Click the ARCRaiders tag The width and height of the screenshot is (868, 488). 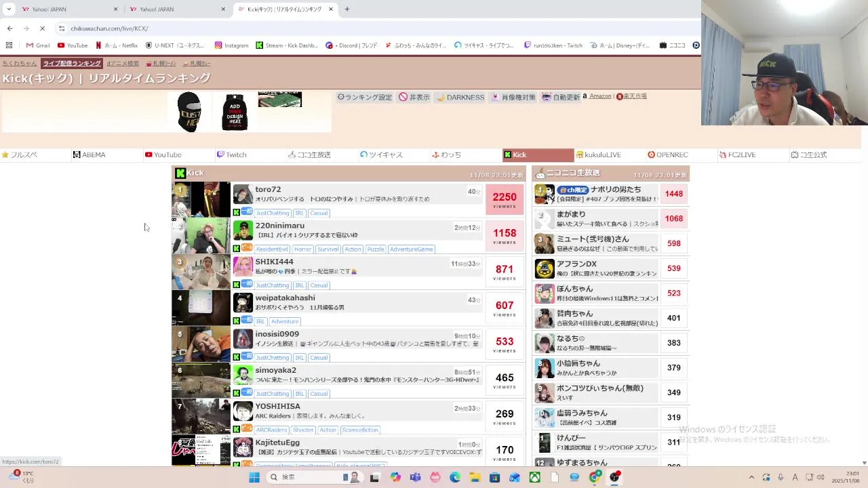point(271,430)
